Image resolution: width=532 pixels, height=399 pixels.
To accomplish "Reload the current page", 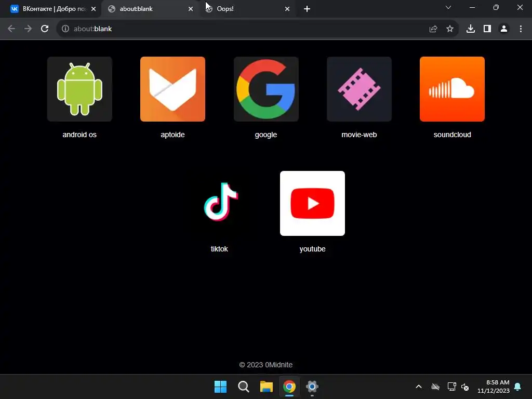I will click(45, 29).
